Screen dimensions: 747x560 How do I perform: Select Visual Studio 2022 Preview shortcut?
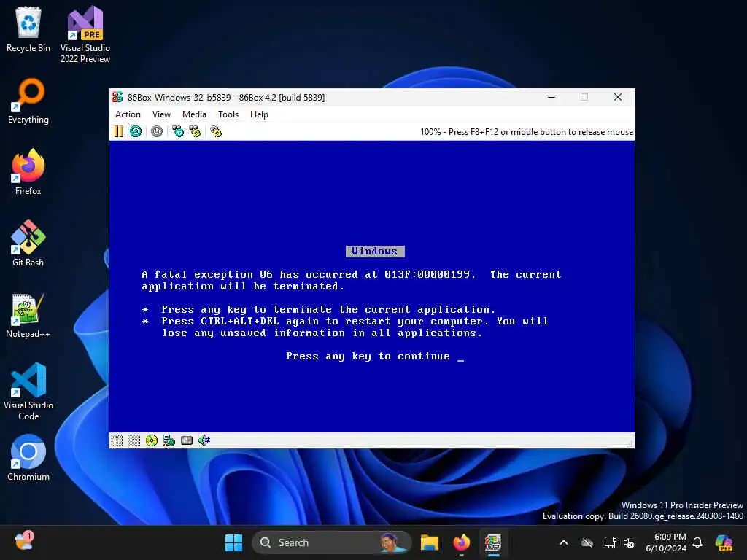pyautogui.click(x=85, y=35)
